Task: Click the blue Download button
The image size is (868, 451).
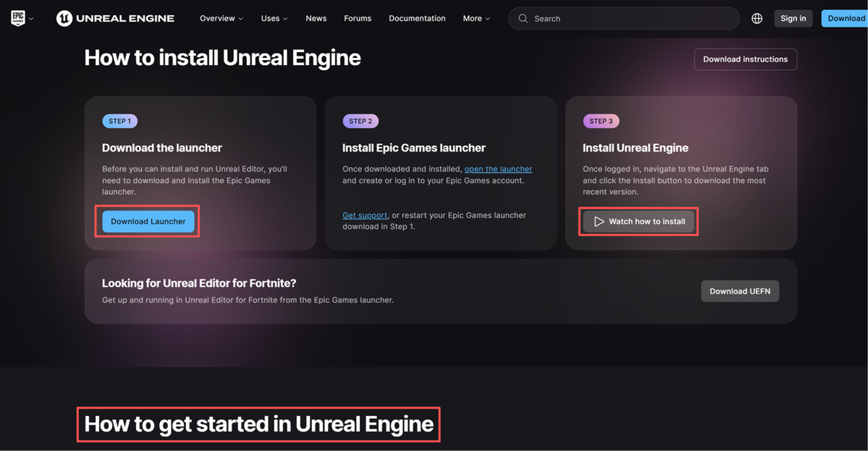Action: [846, 18]
